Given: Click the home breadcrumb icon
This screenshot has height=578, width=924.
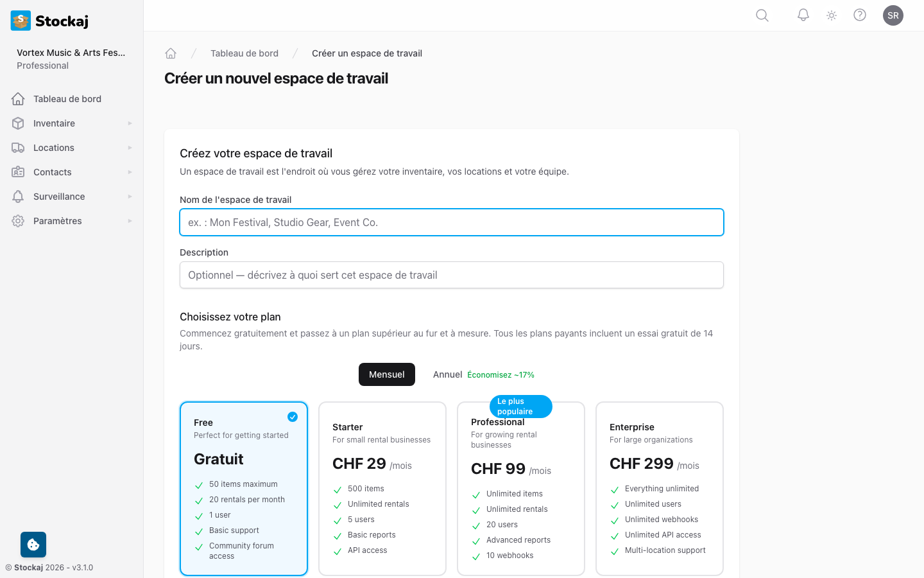Looking at the screenshot, I should [171, 53].
